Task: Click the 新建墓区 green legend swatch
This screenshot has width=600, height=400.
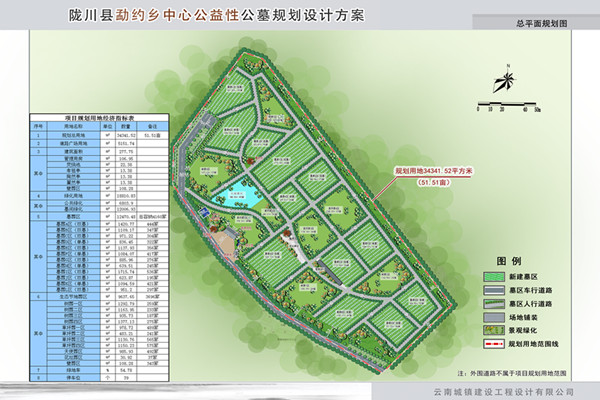Action: tap(494, 275)
